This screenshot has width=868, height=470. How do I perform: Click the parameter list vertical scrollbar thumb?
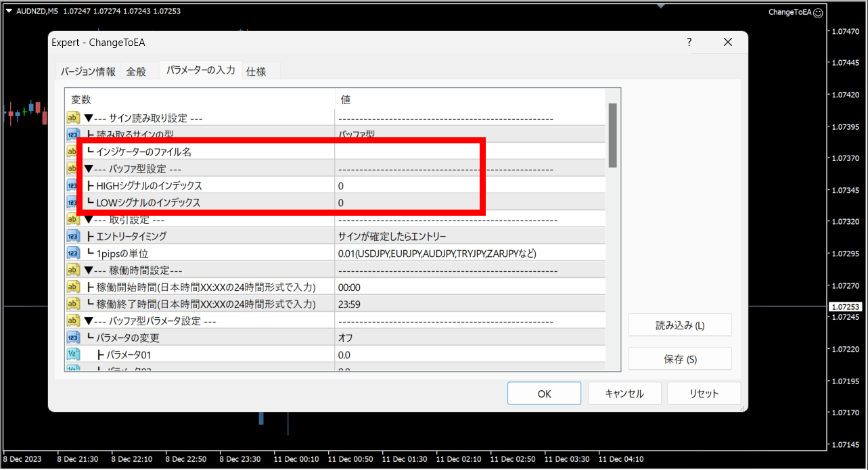[x=612, y=135]
